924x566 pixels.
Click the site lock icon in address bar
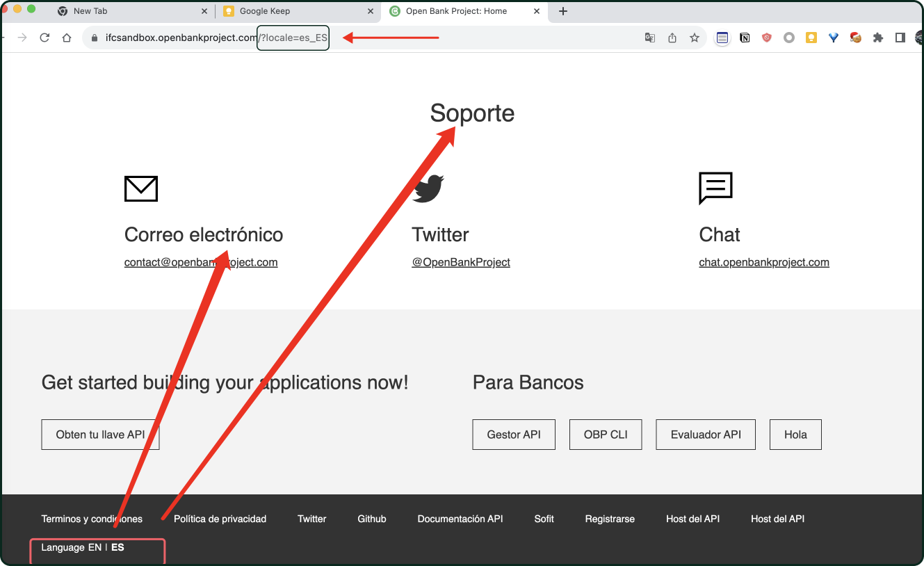95,38
